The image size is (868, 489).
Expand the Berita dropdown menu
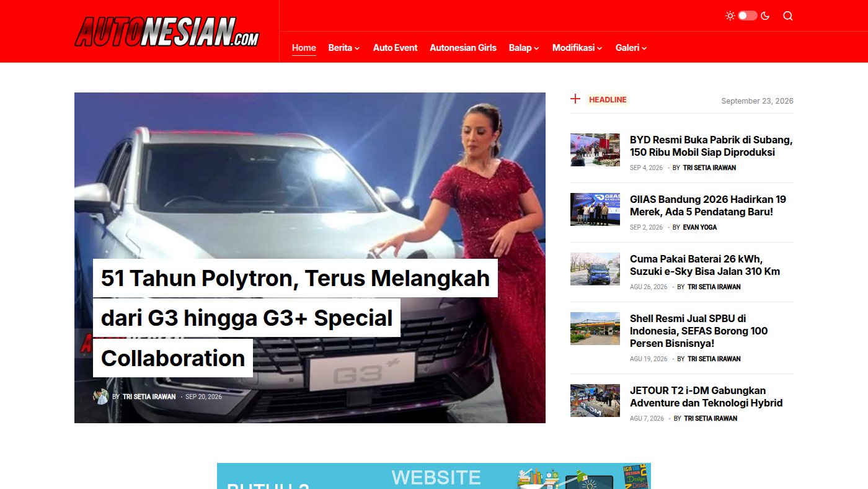344,48
